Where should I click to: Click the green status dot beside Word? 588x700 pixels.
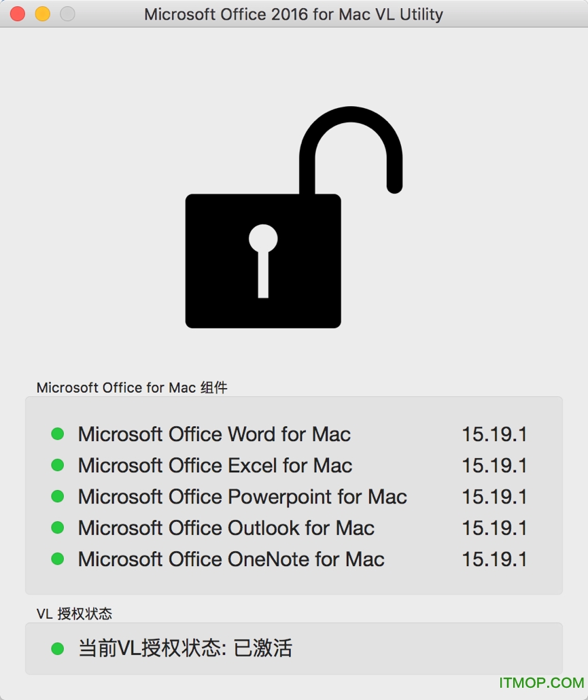pos(57,434)
